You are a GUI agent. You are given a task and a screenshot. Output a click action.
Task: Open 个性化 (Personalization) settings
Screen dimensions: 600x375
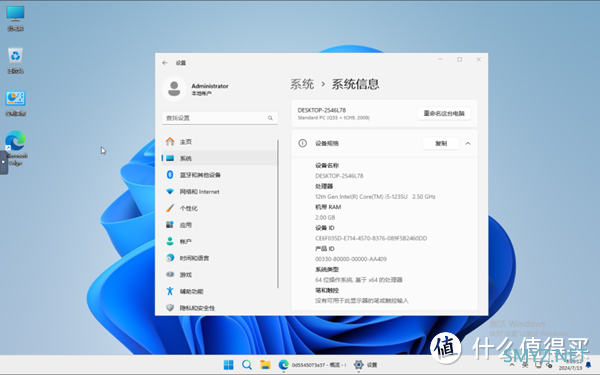(220, 208)
